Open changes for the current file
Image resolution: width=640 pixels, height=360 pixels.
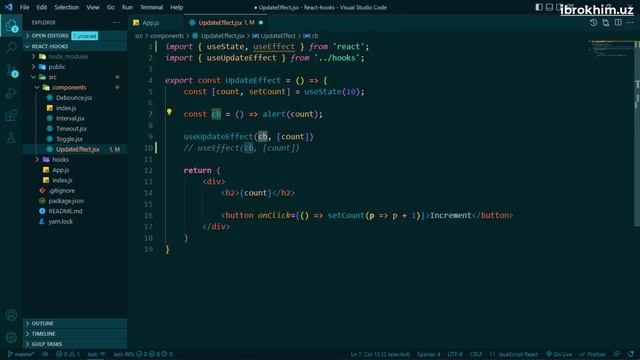pyautogui.click(x=606, y=23)
